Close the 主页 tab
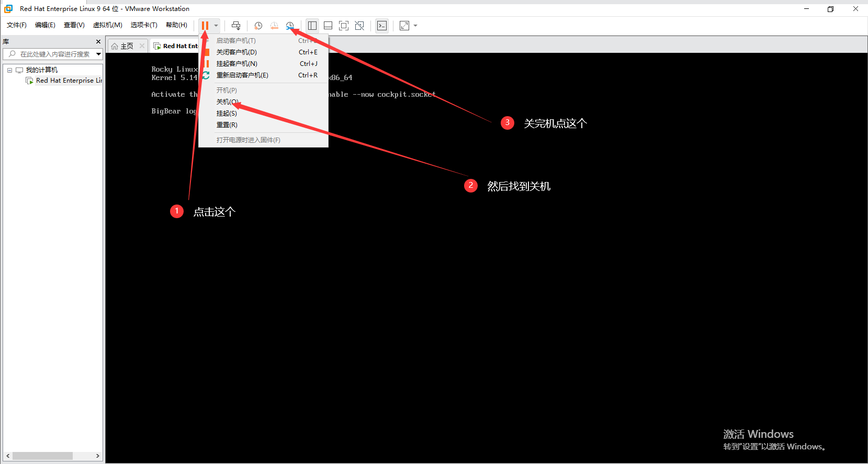The width and height of the screenshot is (868, 464). 142,46
